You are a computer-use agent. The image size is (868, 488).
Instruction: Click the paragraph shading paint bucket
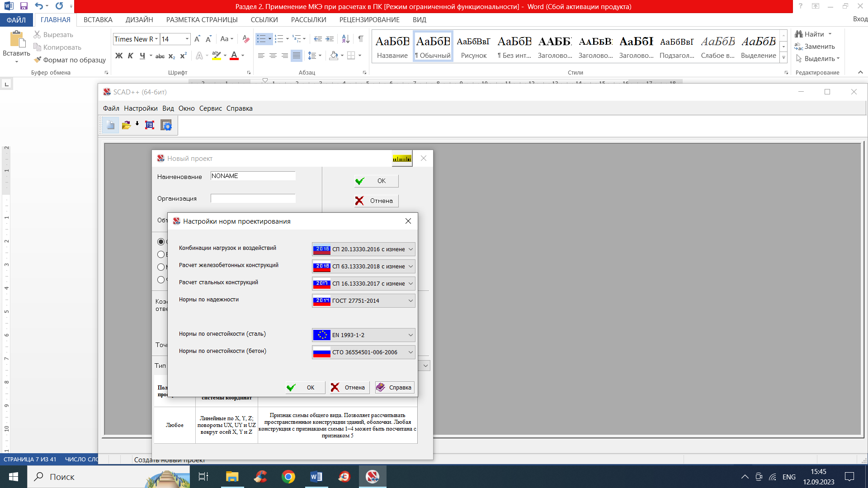pyautogui.click(x=334, y=56)
